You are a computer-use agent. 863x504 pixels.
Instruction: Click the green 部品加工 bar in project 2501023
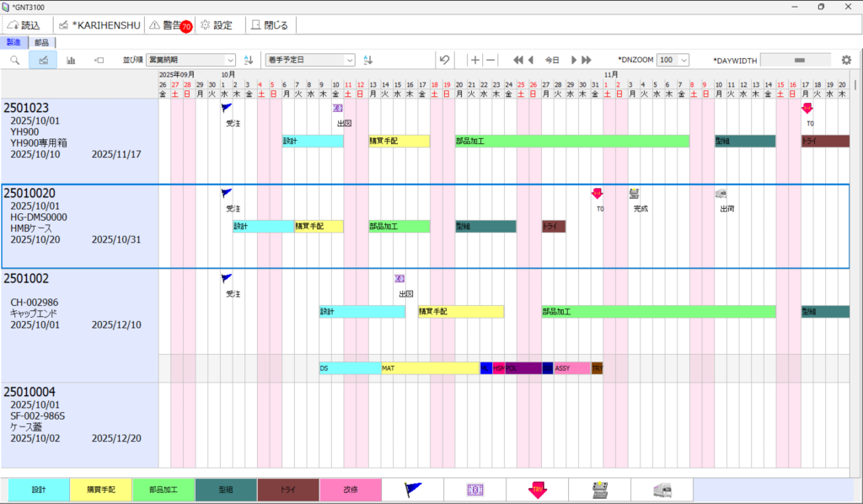571,141
